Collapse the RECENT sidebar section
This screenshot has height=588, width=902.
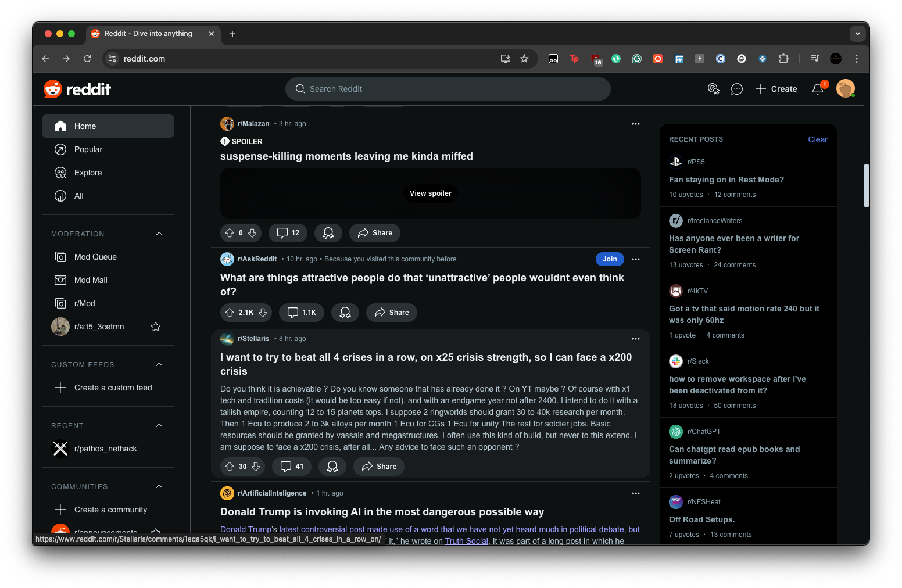[159, 425]
